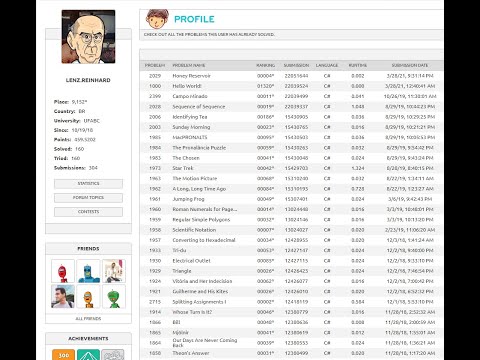
Task: Sort by Problem column header
Action: [155, 65]
